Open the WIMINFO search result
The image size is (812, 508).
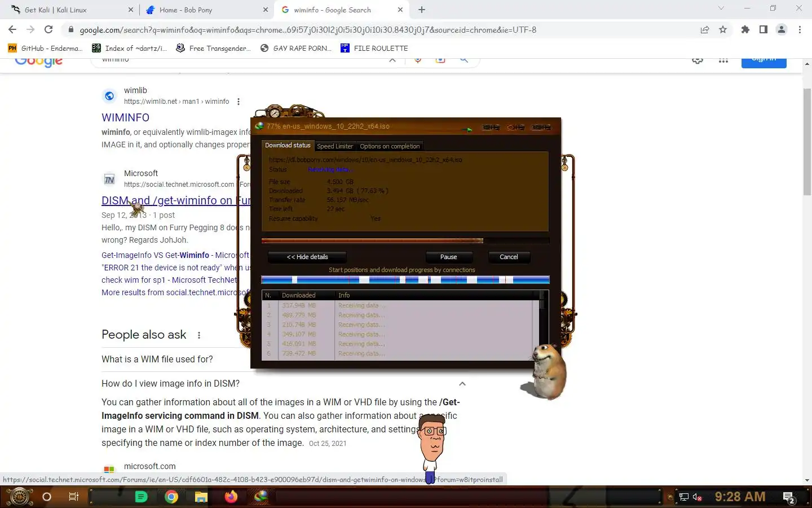[125, 117]
